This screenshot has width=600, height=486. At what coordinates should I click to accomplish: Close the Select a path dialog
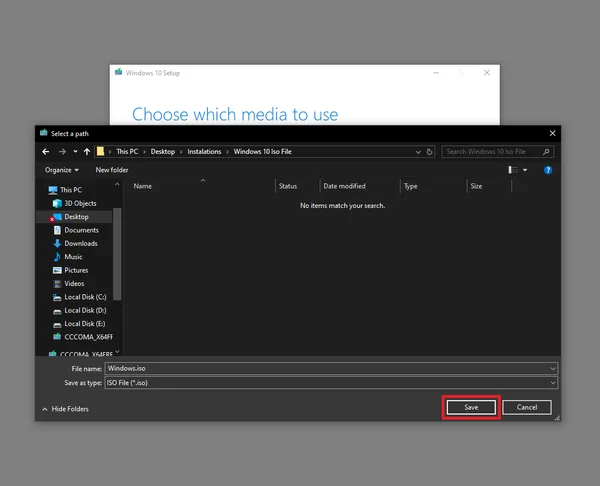(553, 133)
